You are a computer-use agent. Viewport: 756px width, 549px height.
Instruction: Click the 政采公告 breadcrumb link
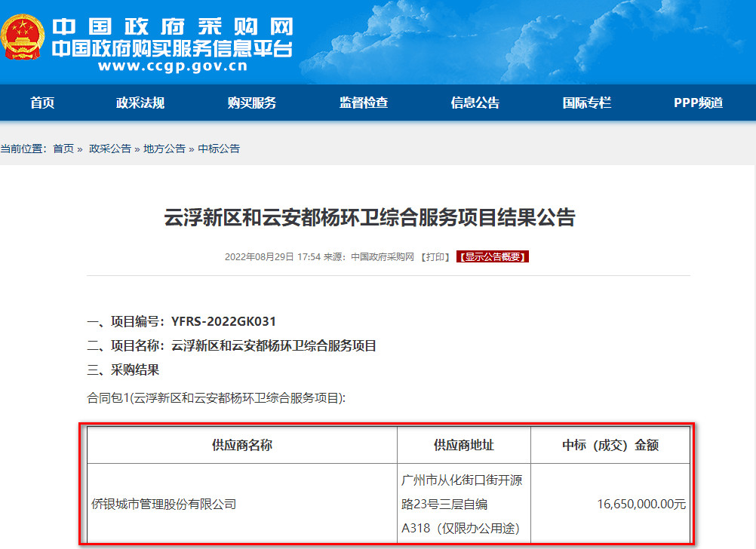[110, 149]
